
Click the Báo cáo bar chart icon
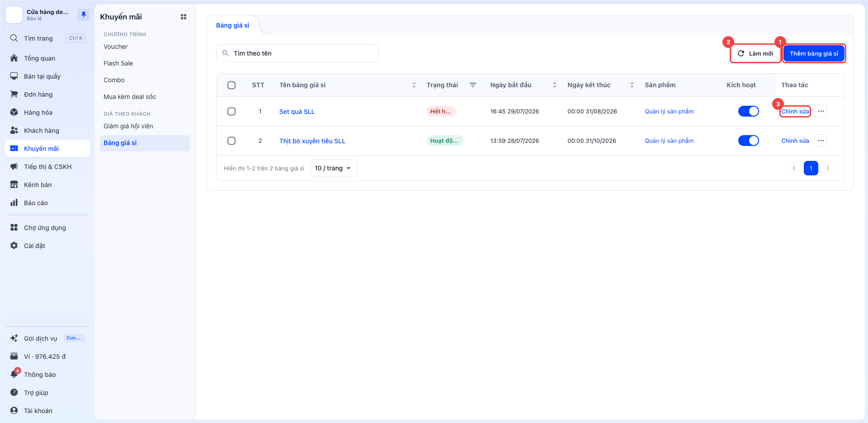point(14,203)
